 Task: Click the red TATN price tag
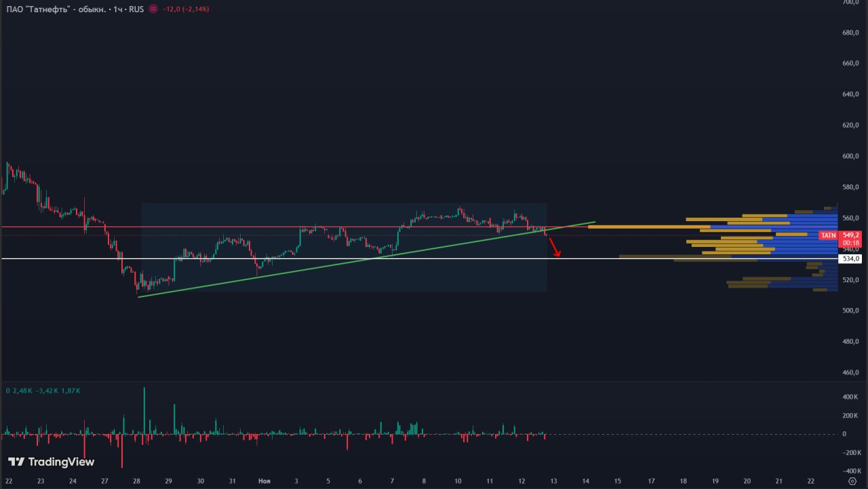829,235
